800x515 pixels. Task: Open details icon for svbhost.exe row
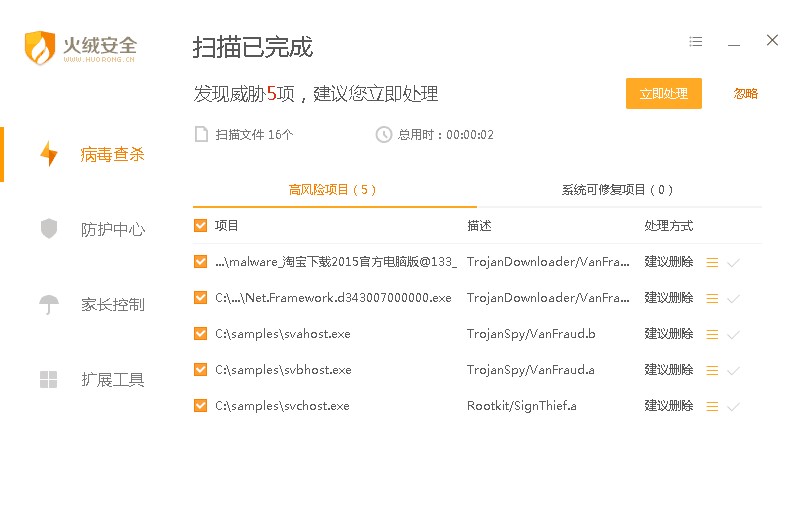713,370
